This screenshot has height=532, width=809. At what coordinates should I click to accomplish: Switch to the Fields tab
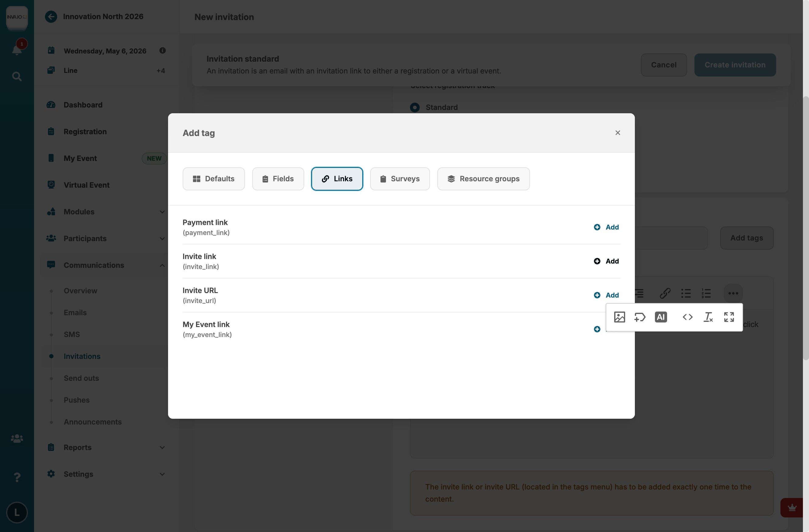[278, 179]
